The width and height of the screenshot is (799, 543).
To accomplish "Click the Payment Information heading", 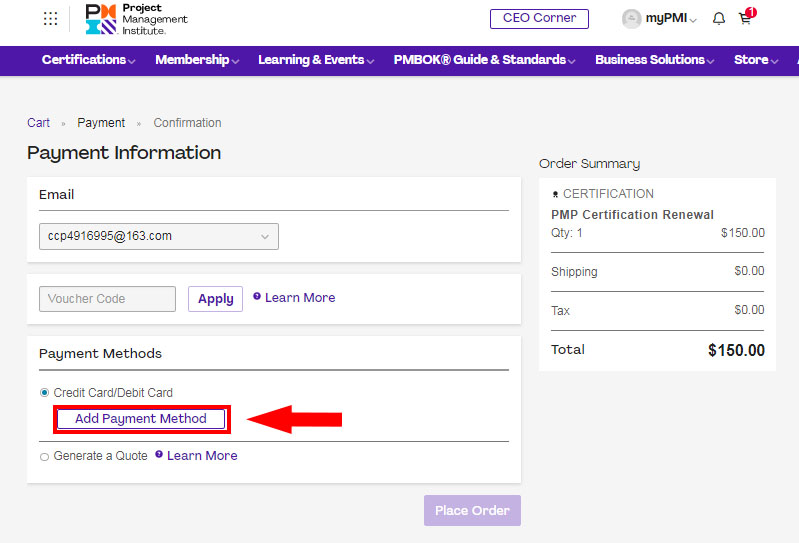I will click(x=124, y=153).
